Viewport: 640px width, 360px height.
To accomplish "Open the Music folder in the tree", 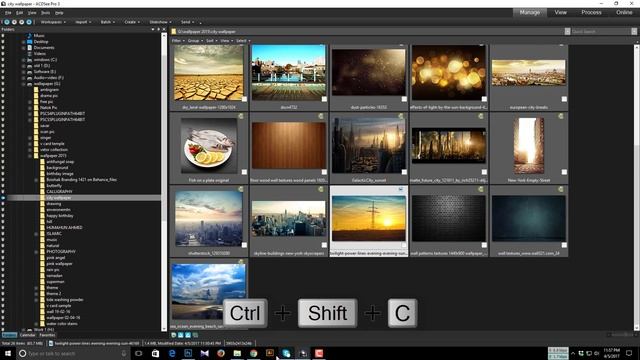I will click(39, 36).
